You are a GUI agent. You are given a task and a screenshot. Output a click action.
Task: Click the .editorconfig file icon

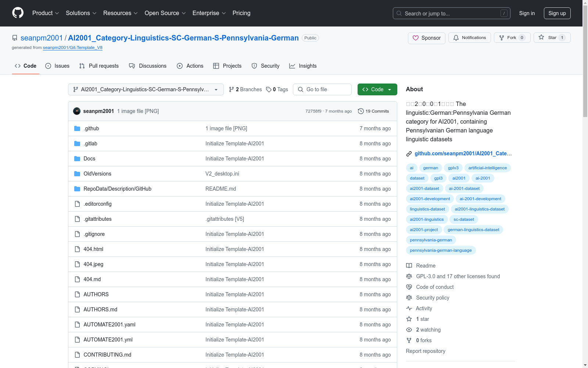[x=77, y=204]
